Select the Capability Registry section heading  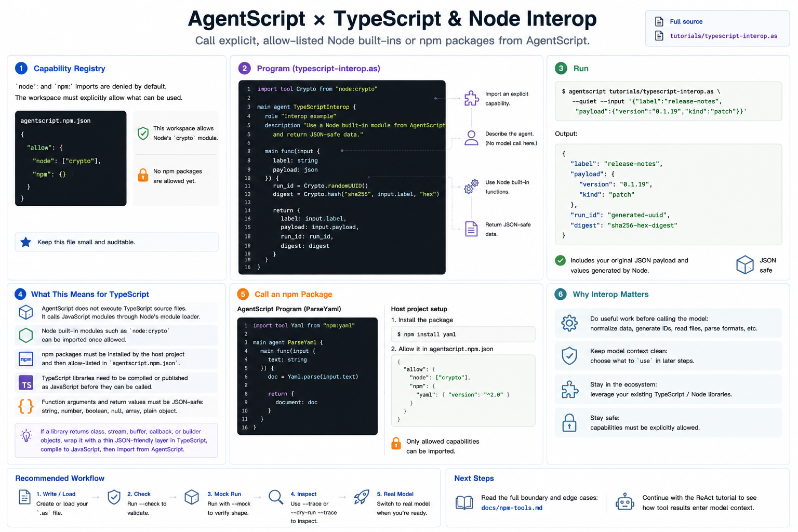point(69,69)
